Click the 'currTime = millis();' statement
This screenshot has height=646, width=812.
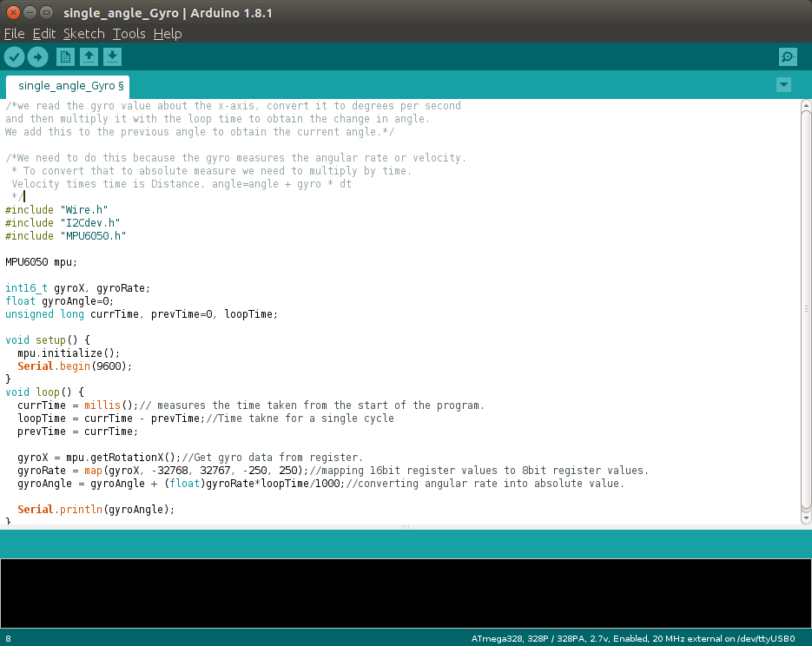tap(77, 405)
